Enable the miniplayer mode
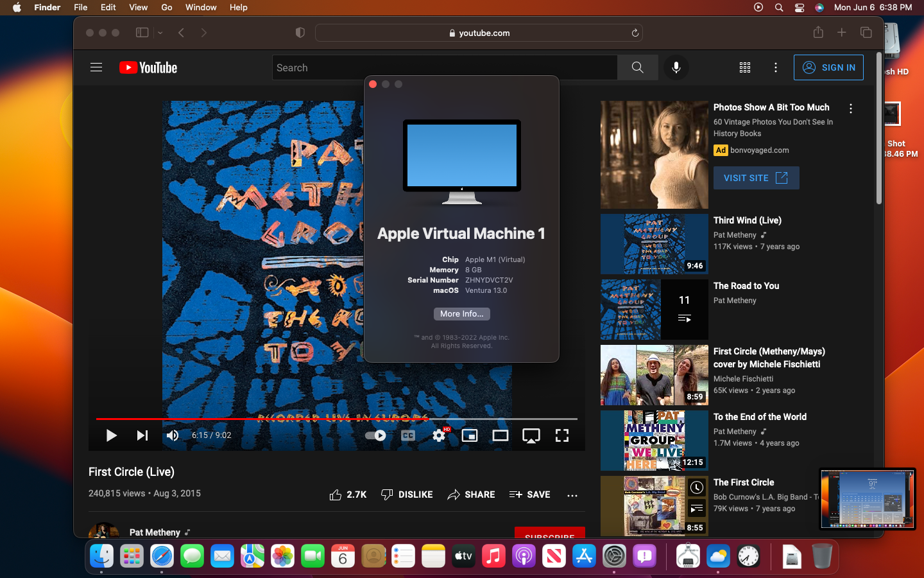Screen dimensions: 924x578 470,435
